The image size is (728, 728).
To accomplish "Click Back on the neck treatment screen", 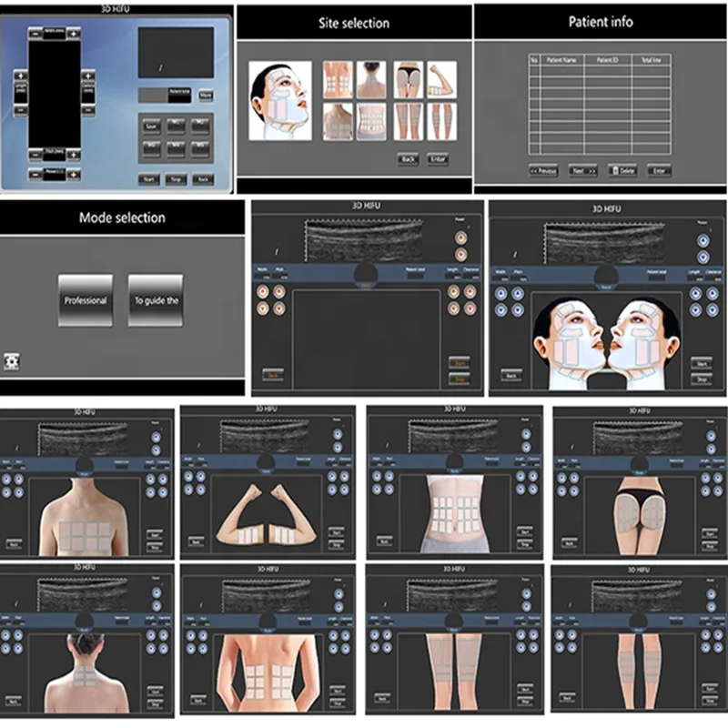I will pos(13,701).
